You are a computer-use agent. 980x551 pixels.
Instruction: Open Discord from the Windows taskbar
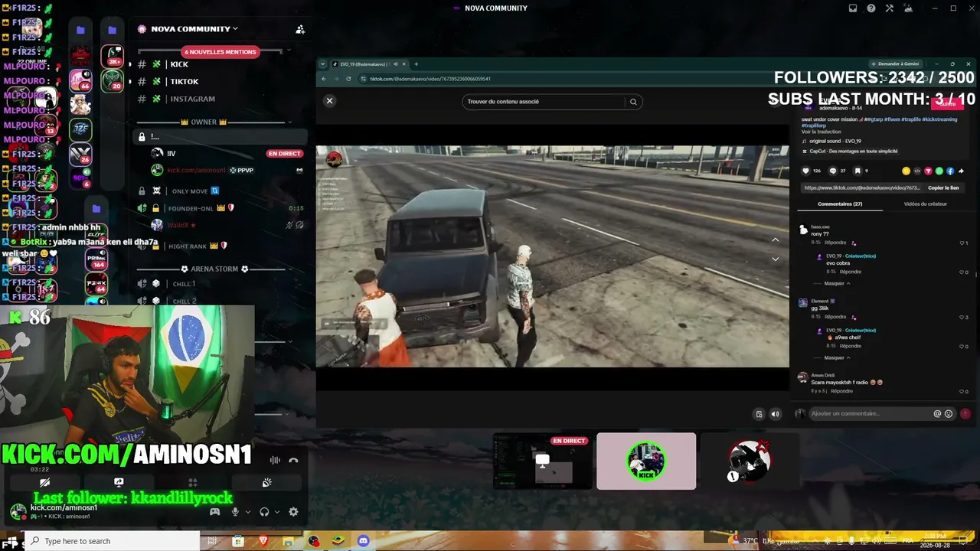click(x=363, y=541)
